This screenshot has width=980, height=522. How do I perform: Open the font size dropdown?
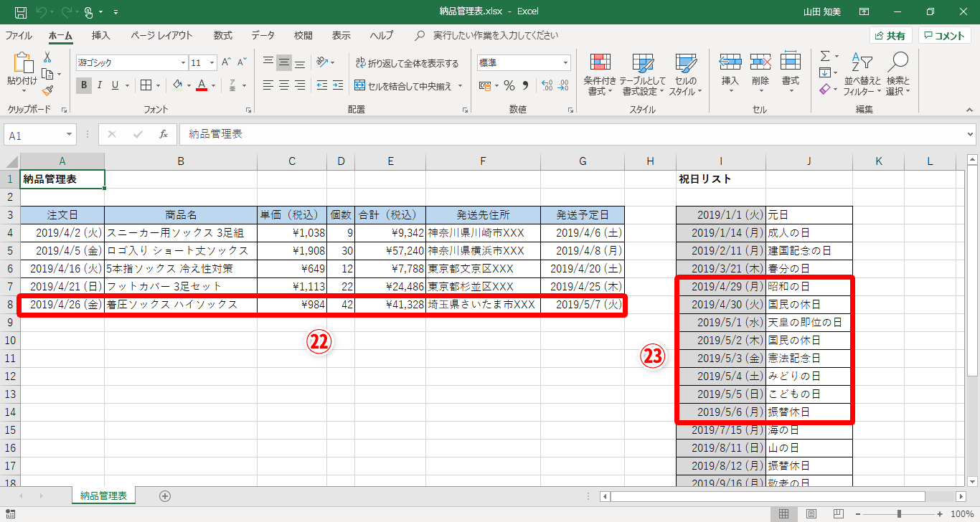coord(212,62)
